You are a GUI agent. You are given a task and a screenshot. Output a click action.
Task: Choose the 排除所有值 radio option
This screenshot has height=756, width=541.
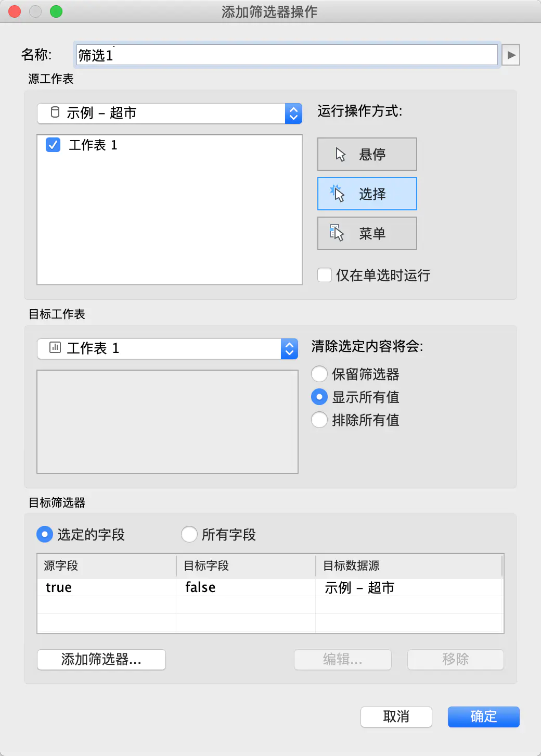pos(319,420)
